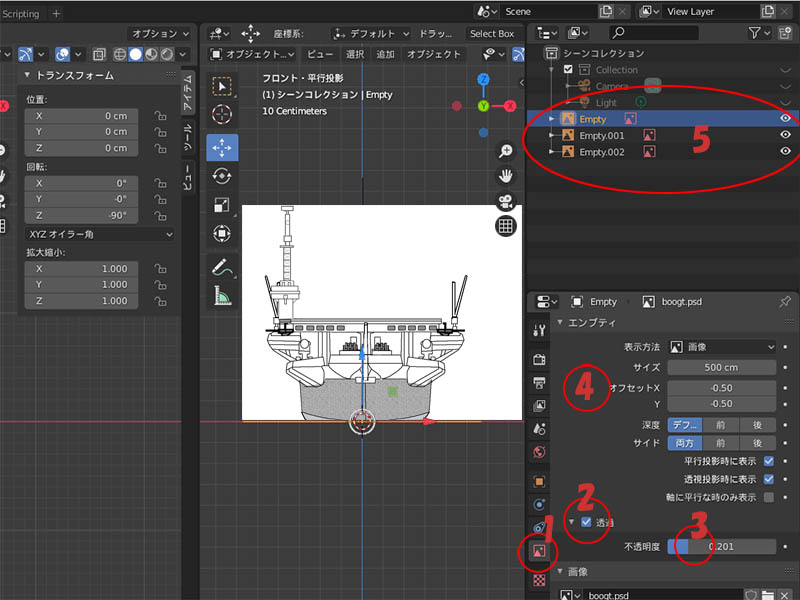Click the Measure tool icon

click(x=222, y=296)
